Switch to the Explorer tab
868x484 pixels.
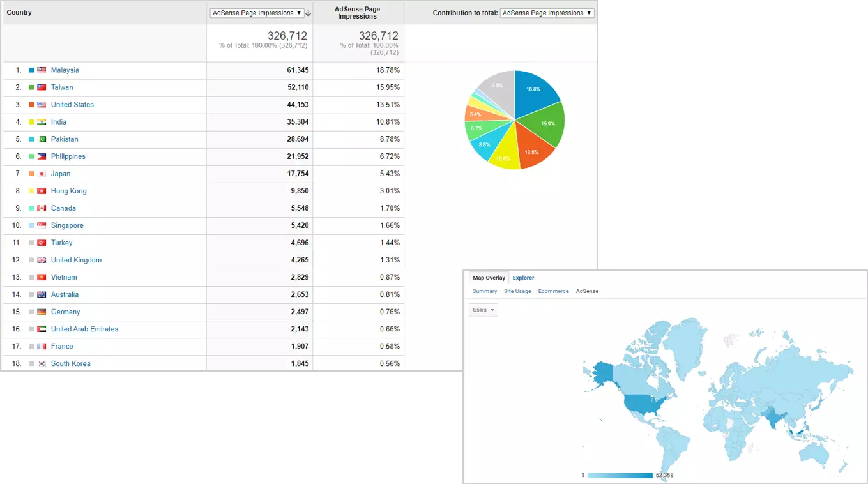[523, 278]
